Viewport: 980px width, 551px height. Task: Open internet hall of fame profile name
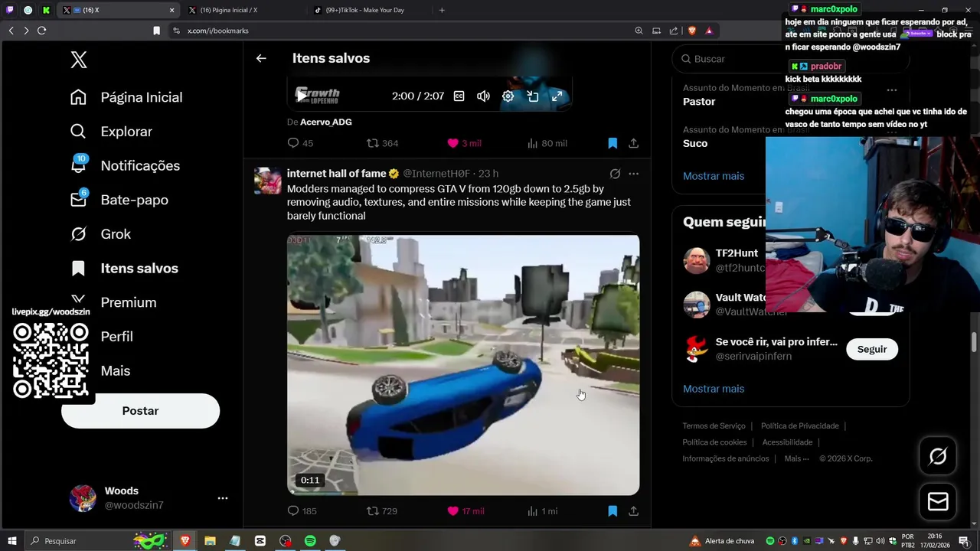[336, 174]
